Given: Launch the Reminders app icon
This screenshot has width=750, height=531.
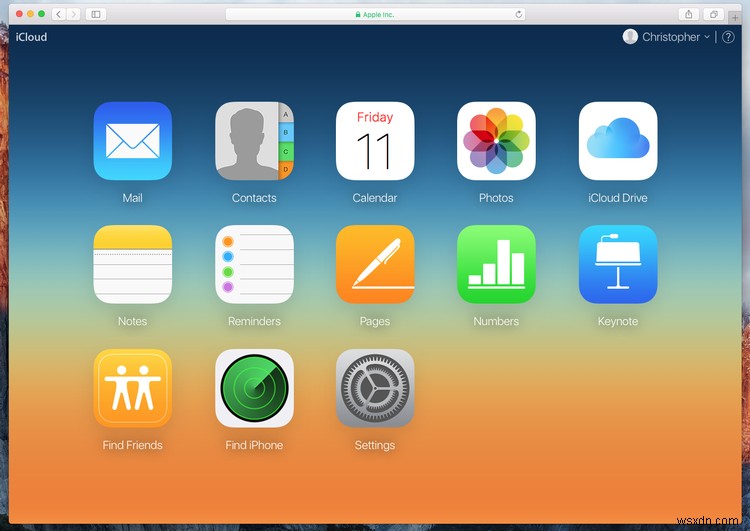Looking at the screenshot, I should coord(254,264).
